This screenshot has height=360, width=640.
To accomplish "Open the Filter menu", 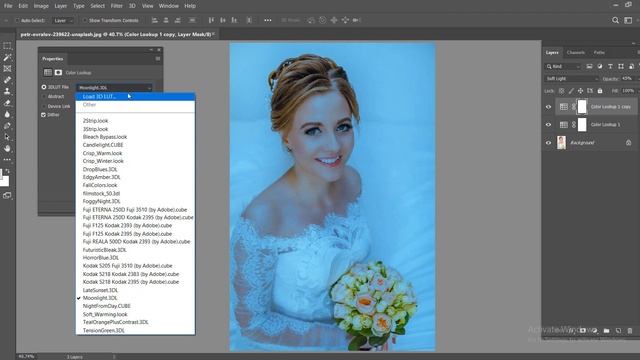I will pyautogui.click(x=116, y=6).
